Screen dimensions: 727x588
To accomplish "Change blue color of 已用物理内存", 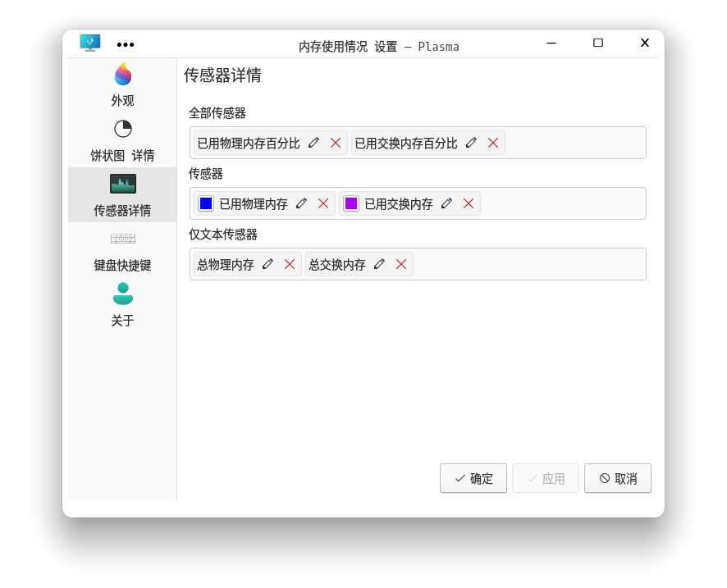I will 206,203.
